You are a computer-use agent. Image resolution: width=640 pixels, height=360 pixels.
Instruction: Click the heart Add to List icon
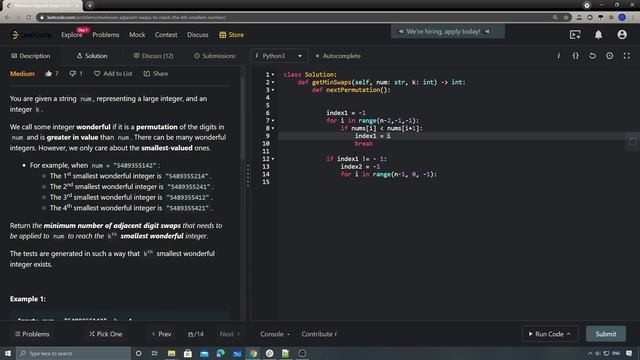[x=97, y=74]
